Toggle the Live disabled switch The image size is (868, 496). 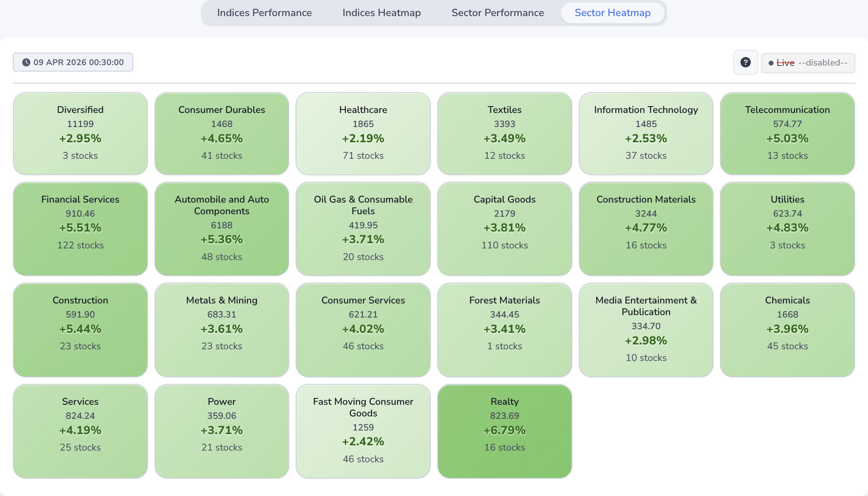[x=808, y=63]
